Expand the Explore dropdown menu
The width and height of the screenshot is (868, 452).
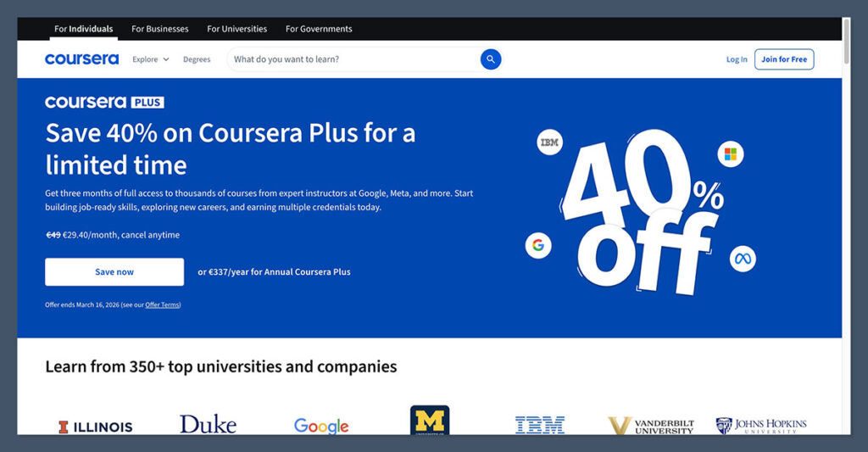coord(151,59)
